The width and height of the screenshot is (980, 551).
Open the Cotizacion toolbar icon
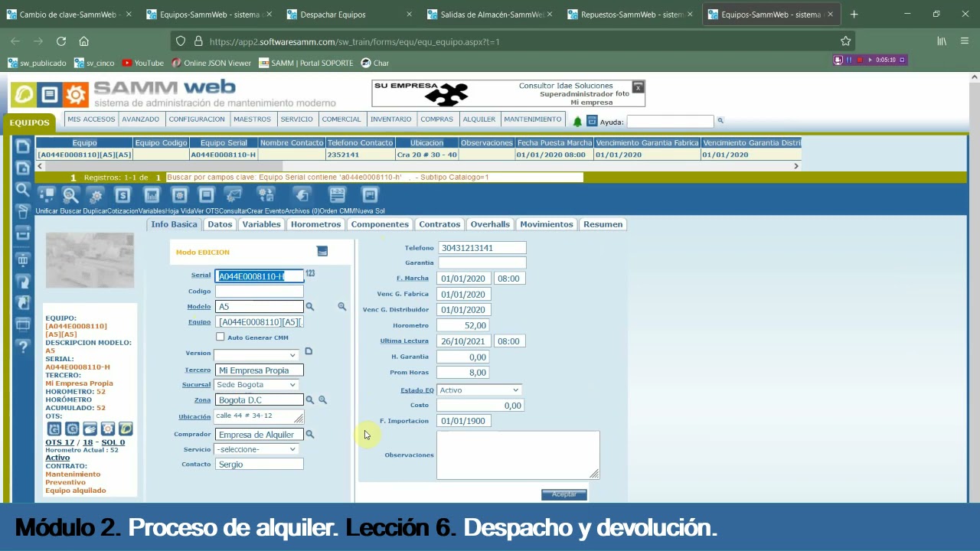pyautogui.click(x=122, y=195)
